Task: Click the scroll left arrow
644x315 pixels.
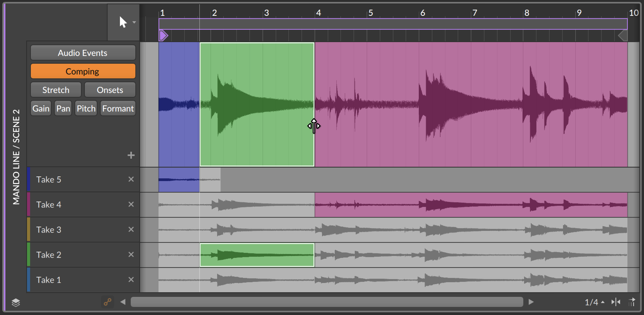Action: point(123,302)
